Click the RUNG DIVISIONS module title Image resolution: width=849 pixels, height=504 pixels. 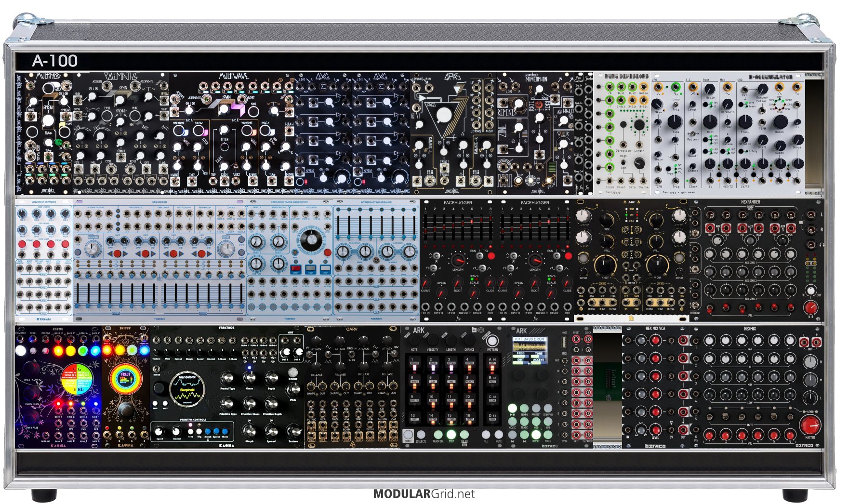(x=626, y=76)
